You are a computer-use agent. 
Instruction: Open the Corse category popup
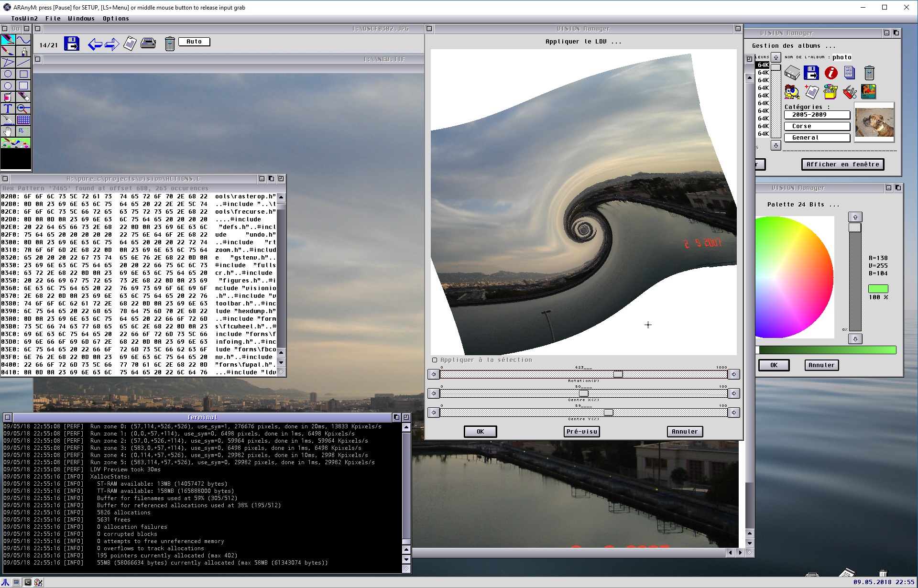pos(817,126)
